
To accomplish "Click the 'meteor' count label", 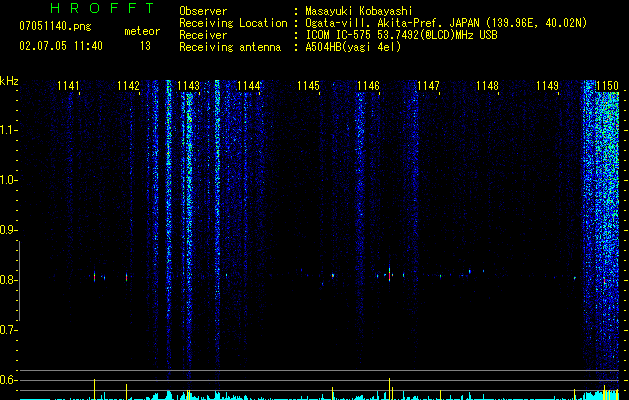I will [x=142, y=31].
